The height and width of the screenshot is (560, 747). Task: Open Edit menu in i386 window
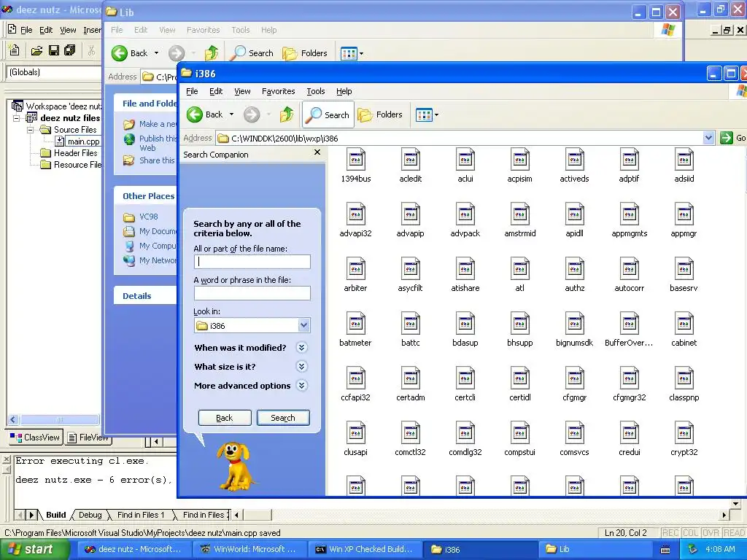pos(216,91)
